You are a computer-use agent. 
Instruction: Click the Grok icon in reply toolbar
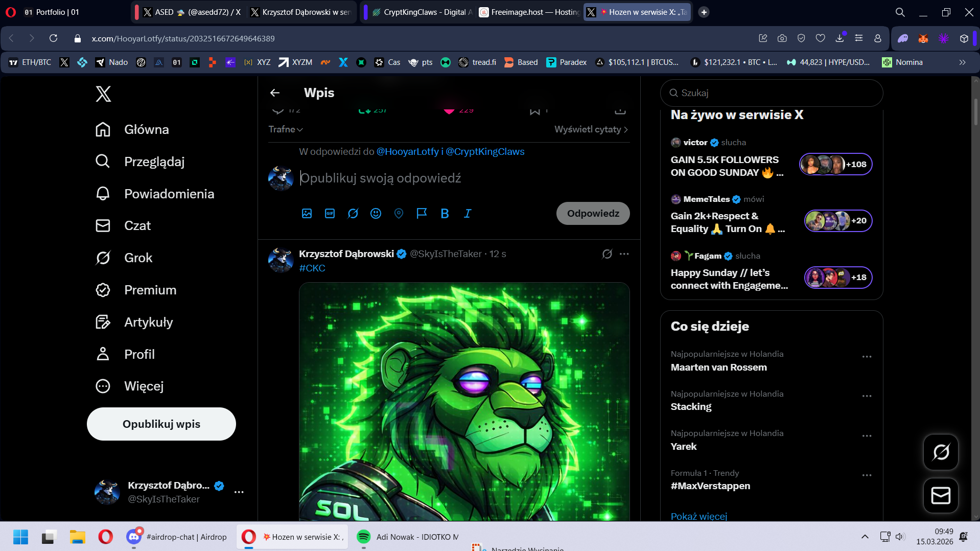point(353,214)
